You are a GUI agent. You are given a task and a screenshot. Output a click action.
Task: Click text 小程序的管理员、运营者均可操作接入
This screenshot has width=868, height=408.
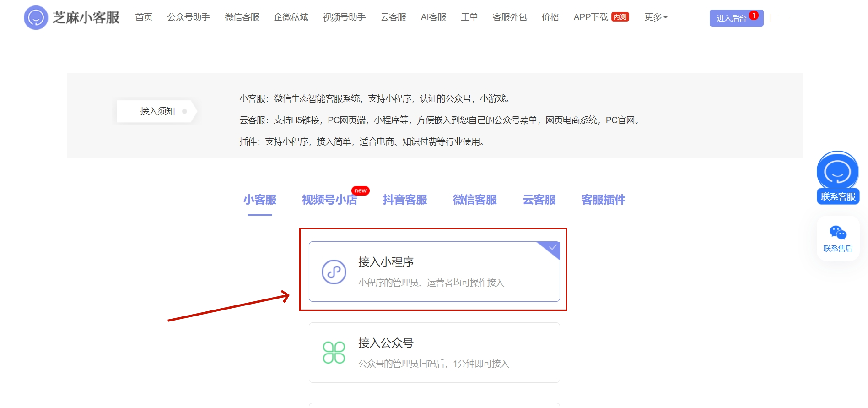point(431,283)
